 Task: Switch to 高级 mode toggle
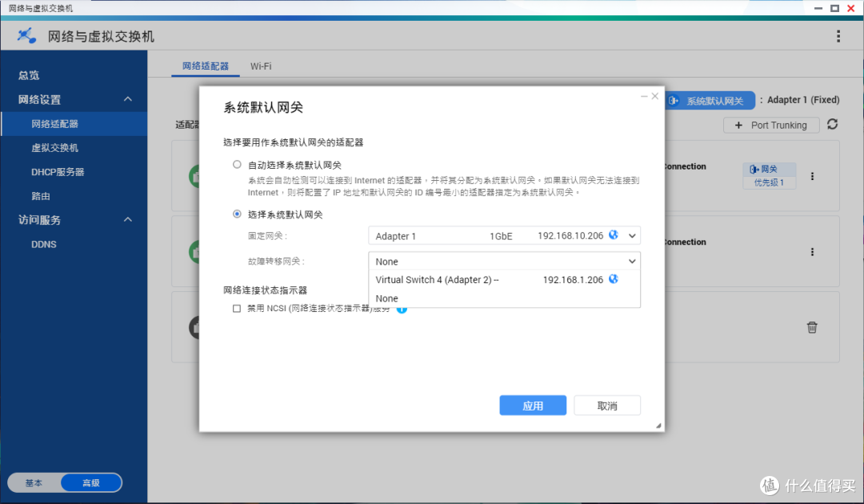point(91,482)
